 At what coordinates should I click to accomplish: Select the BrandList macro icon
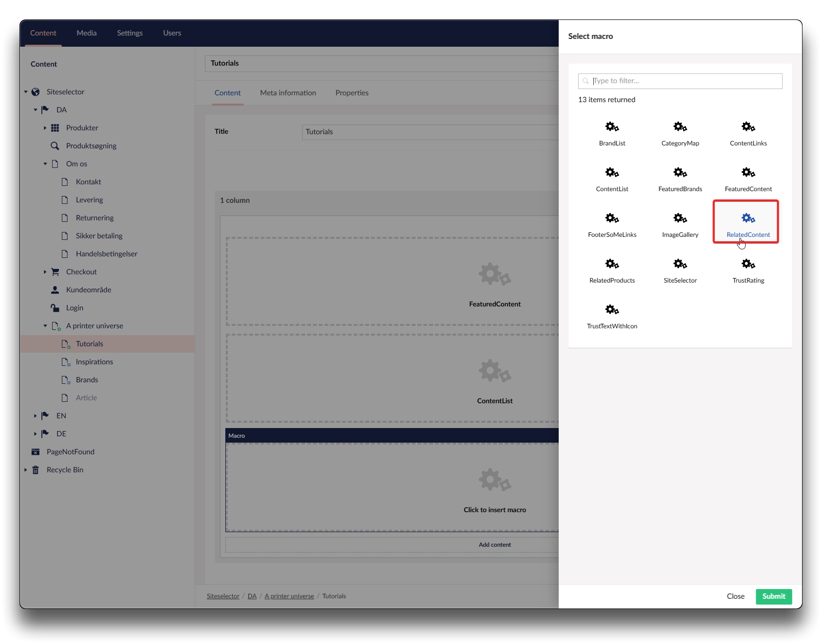point(612,127)
